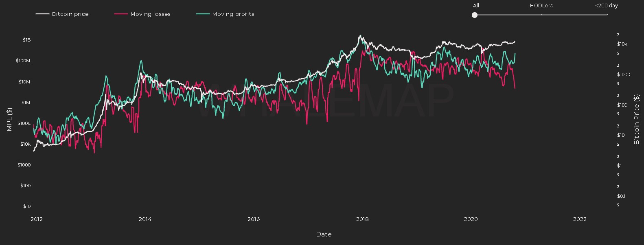Click the 2016 date axis tick
Screen dimensions: 644x245
254,219
